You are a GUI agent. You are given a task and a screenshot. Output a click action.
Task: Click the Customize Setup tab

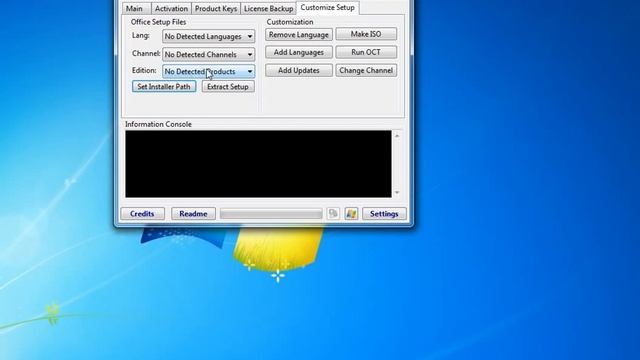[327, 8]
